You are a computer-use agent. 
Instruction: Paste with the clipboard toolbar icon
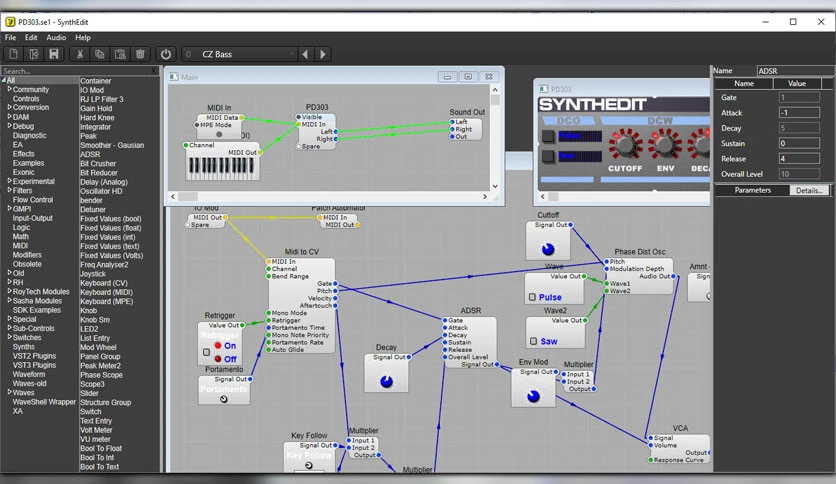point(120,54)
